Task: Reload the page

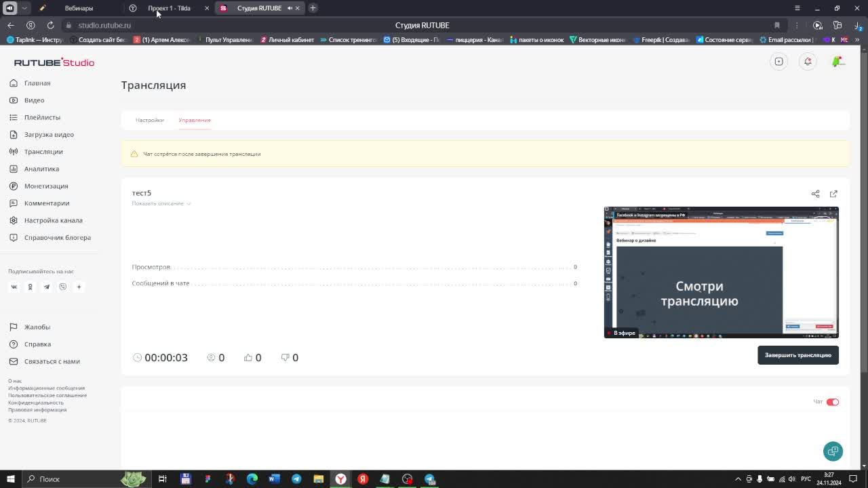Action: [50, 25]
